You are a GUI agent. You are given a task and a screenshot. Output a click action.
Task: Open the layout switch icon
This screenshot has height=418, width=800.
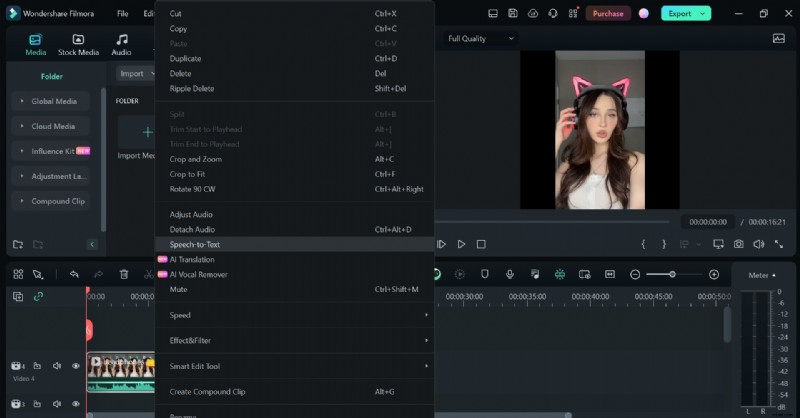tap(493, 14)
